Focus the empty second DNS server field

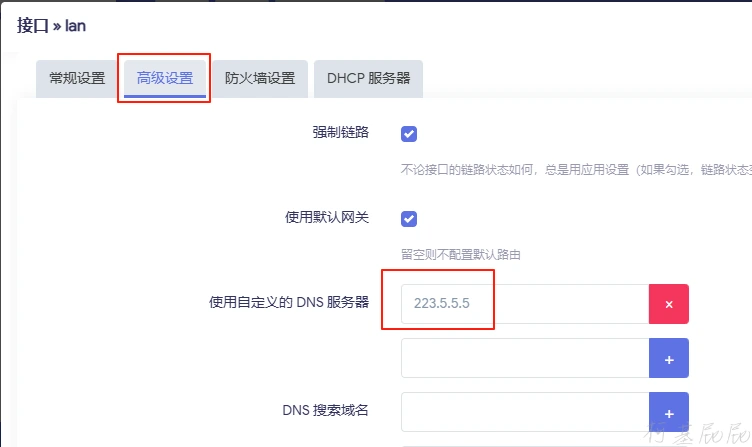coord(525,358)
